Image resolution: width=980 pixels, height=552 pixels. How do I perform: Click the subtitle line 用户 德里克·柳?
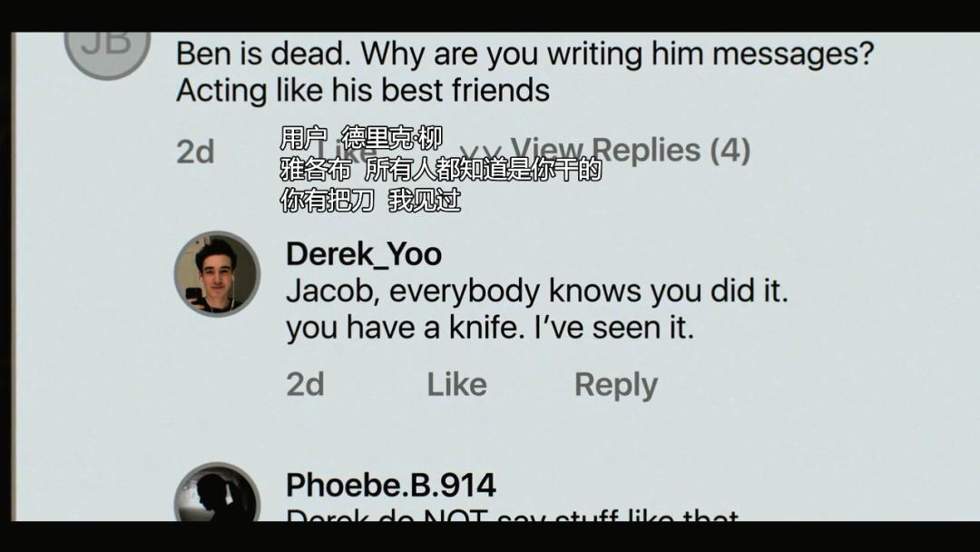(361, 138)
